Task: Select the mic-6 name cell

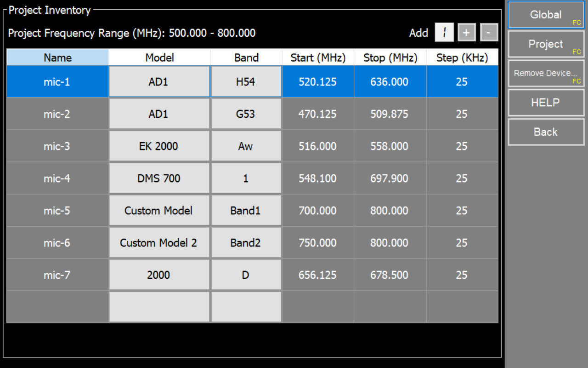Action: pos(57,242)
